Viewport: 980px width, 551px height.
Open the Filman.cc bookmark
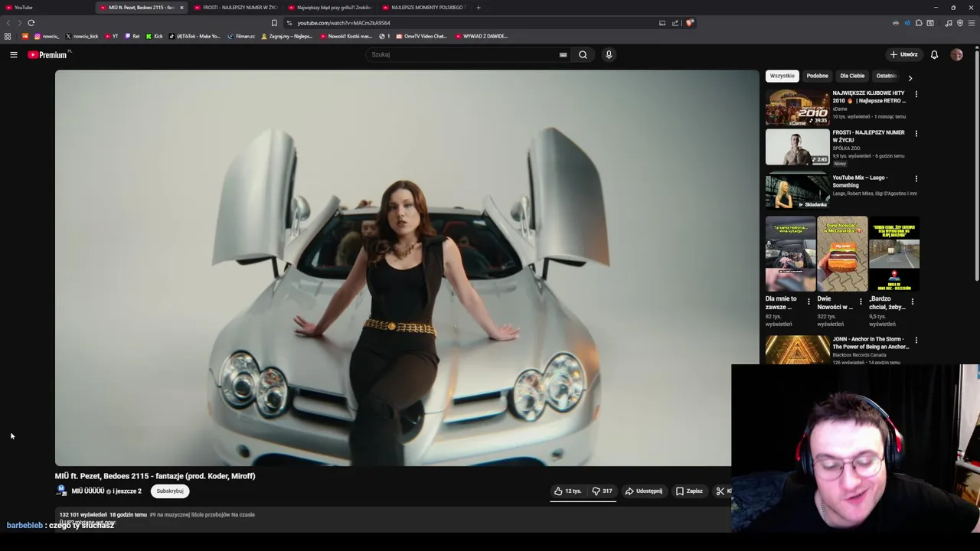coord(241,36)
